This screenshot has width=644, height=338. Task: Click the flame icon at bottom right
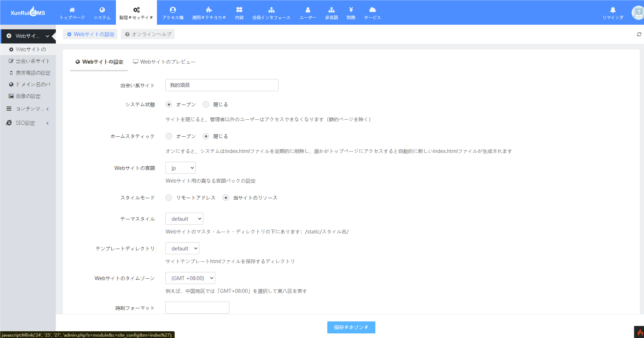coord(639,332)
